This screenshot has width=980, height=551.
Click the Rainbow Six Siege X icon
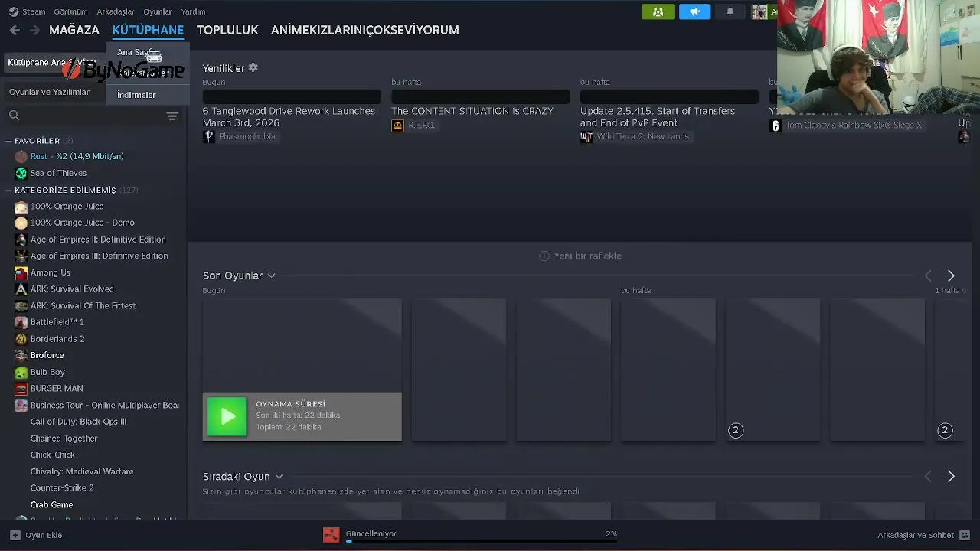pyautogui.click(x=775, y=126)
